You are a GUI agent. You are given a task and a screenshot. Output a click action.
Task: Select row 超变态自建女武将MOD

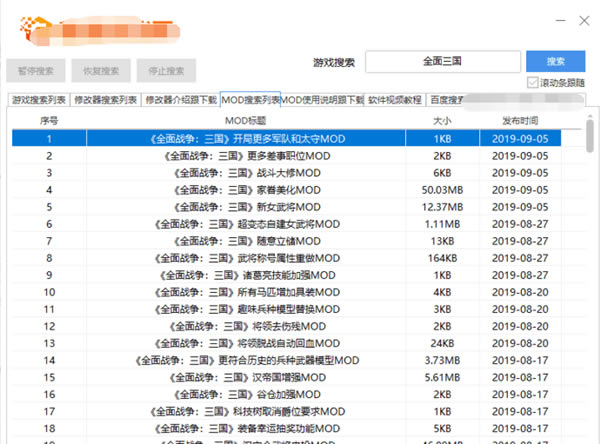[286, 224]
